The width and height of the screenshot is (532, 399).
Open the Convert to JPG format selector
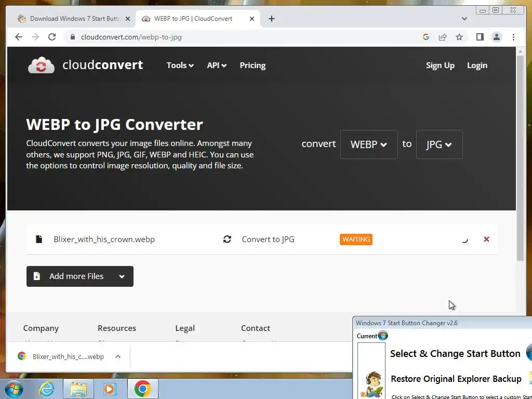[x=268, y=239]
